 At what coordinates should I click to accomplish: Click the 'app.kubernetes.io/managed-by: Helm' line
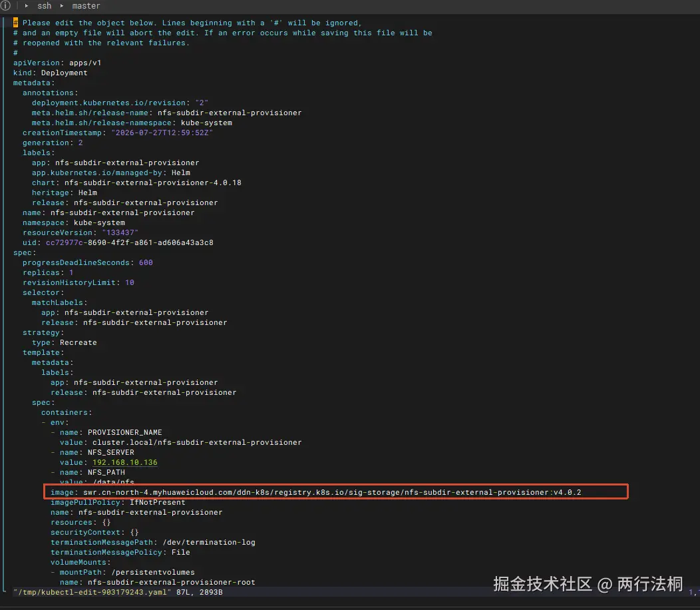[x=110, y=173]
